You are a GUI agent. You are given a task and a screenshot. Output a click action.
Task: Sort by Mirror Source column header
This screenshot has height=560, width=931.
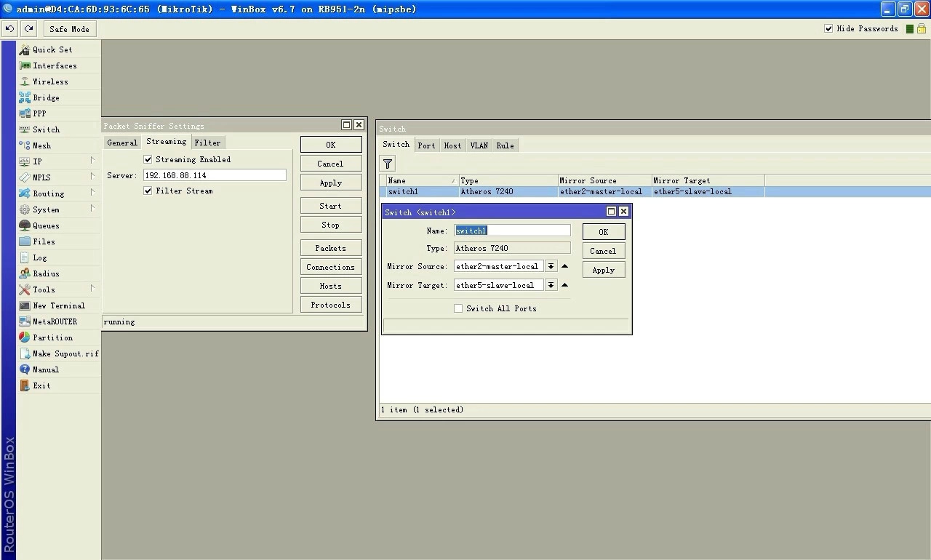(604, 180)
